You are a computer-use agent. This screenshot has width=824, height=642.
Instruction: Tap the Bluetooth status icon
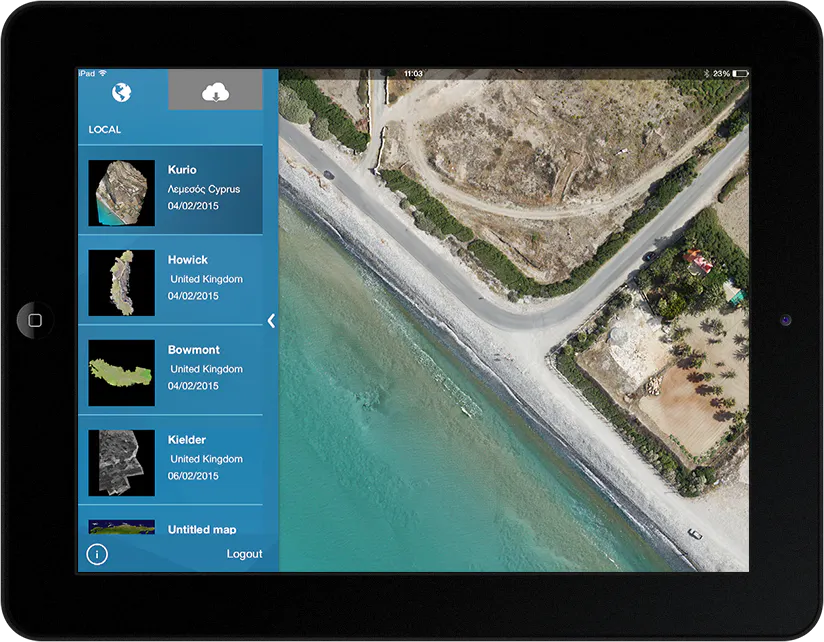(707, 74)
